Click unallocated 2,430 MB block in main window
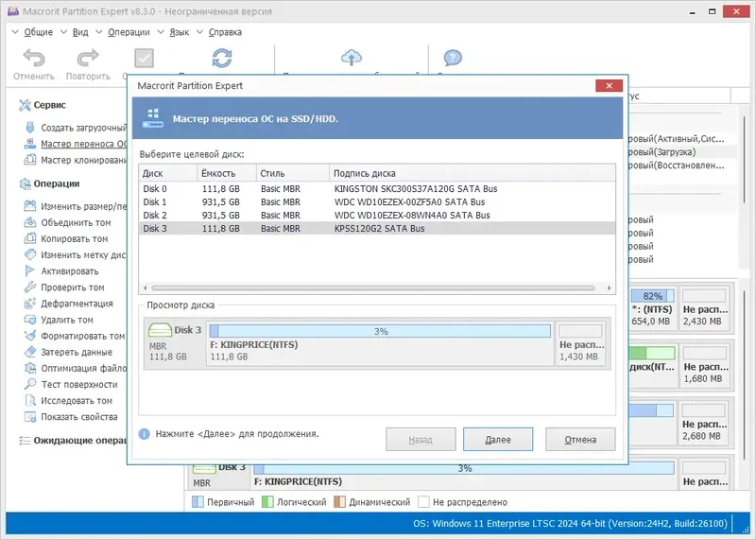 (x=704, y=308)
